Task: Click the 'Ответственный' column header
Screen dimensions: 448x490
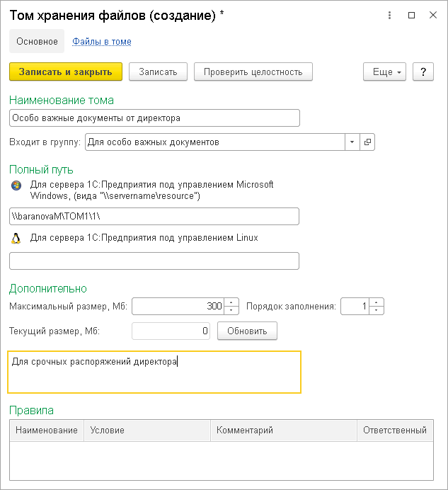Action: click(x=395, y=431)
